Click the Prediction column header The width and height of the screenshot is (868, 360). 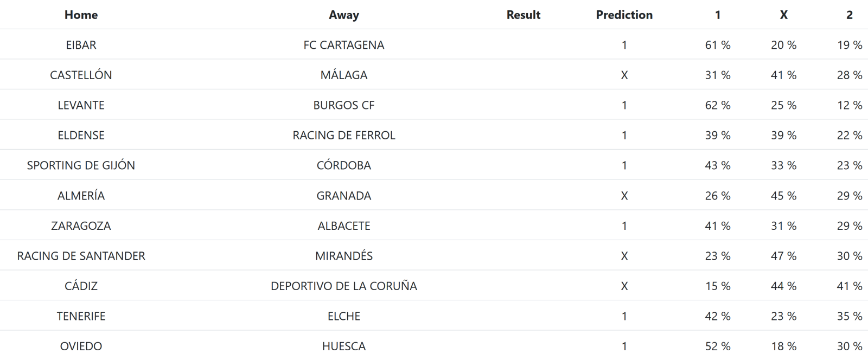coord(624,15)
